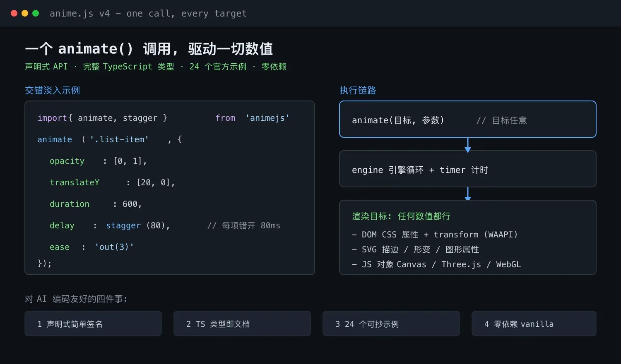
Task: Click the 'animate(目标, 参数)' box
Action: pos(468,119)
